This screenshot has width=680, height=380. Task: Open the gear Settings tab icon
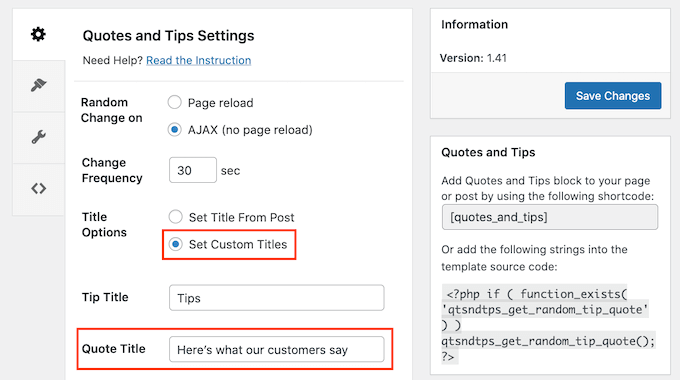tap(38, 34)
